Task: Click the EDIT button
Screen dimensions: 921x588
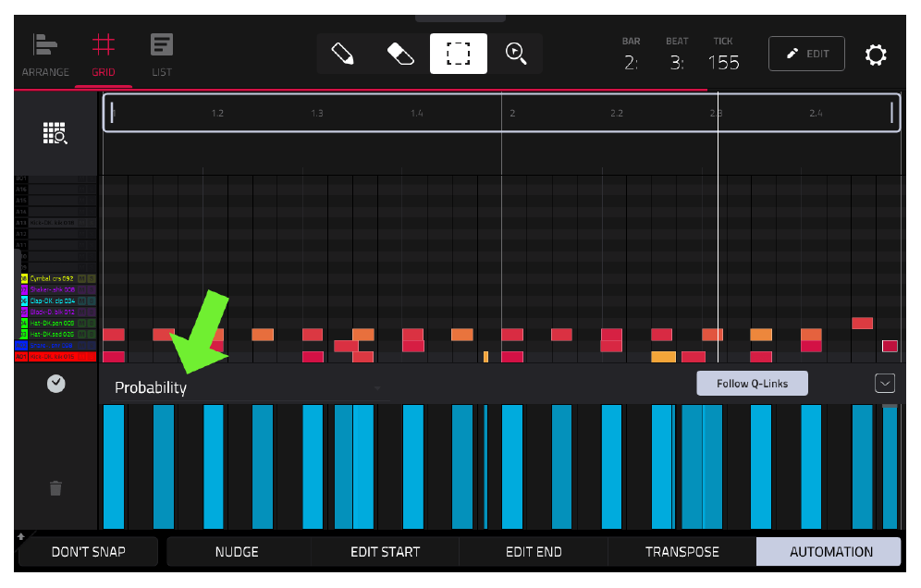Action: tap(806, 54)
